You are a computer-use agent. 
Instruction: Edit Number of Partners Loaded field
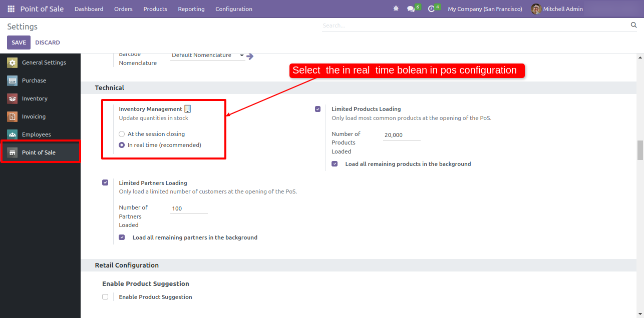(189, 208)
